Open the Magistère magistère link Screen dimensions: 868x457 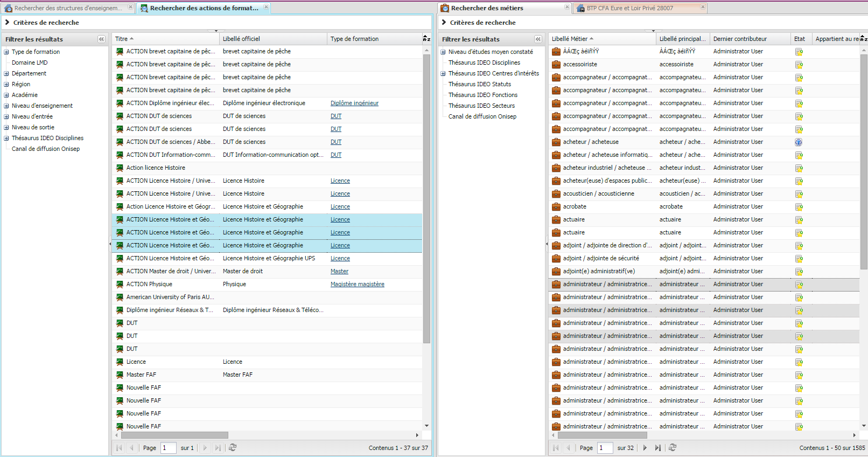tap(357, 285)
